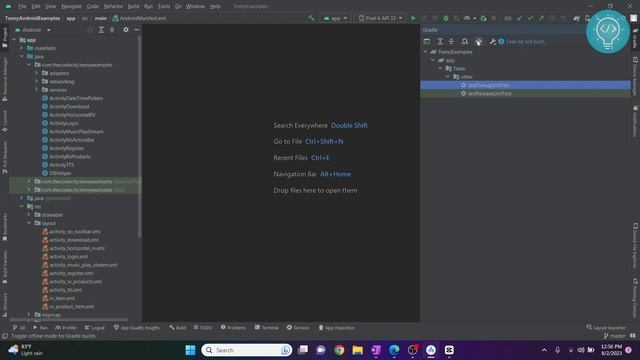
Task: Collapse the layout folder
Action: pos(29,223)
